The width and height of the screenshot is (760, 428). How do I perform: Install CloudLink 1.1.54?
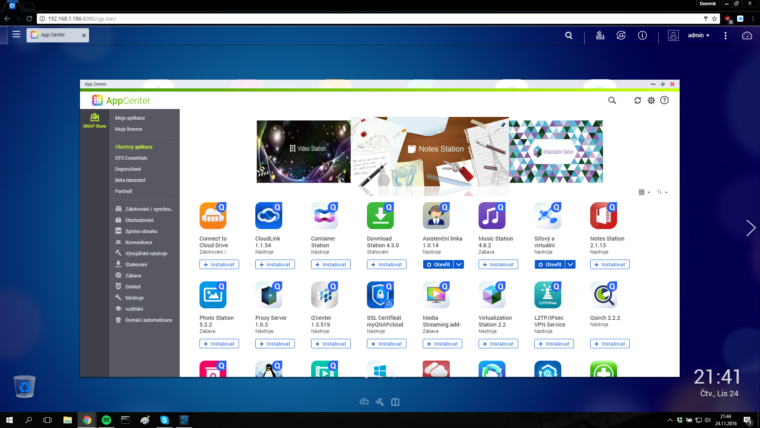point(275,264)
